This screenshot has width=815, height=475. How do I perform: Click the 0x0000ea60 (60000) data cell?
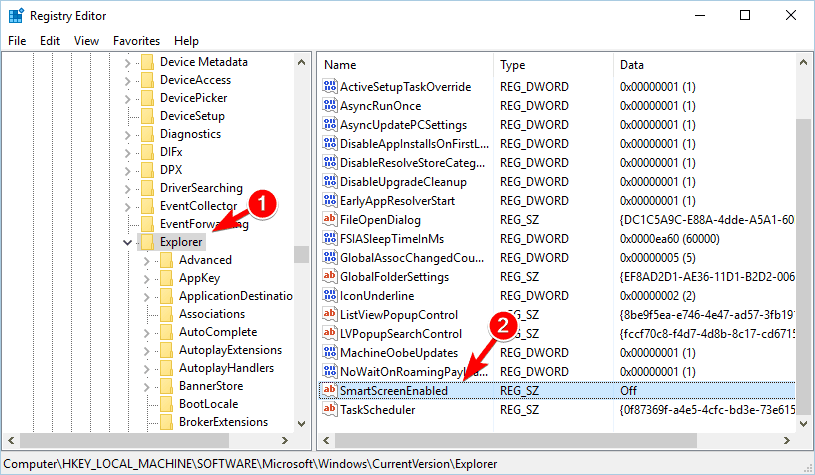pos(669,239)
